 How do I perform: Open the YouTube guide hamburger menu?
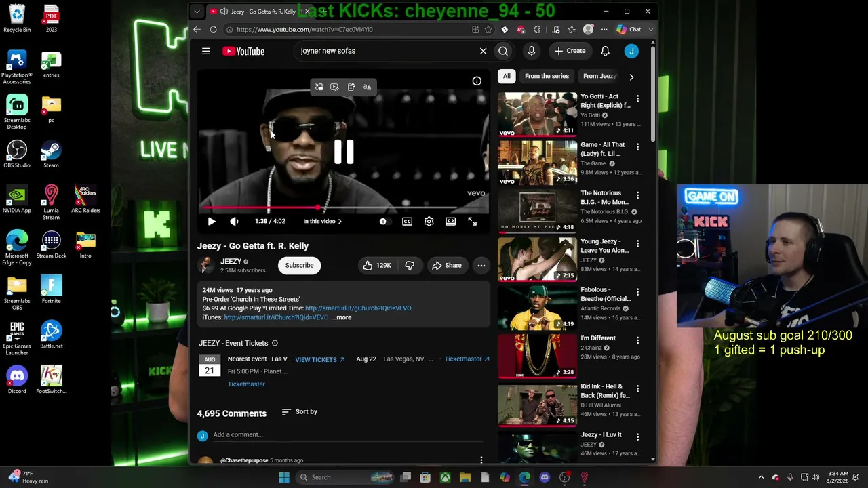click(206, 51)
